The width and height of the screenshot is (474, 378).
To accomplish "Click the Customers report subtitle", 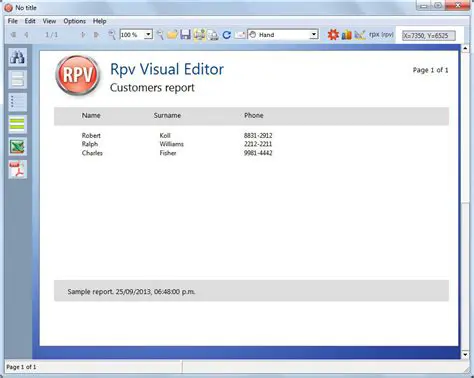I will pyautogui.click(x=152, y=88).
